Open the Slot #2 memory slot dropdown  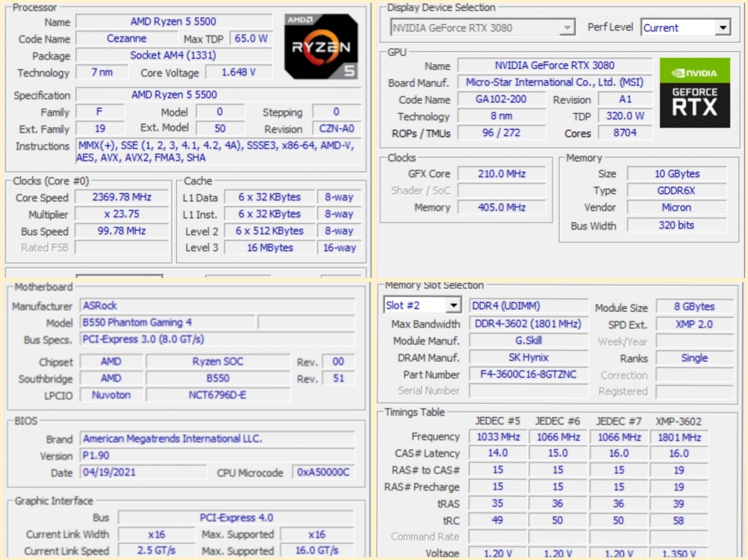click(x=422, y=305)
